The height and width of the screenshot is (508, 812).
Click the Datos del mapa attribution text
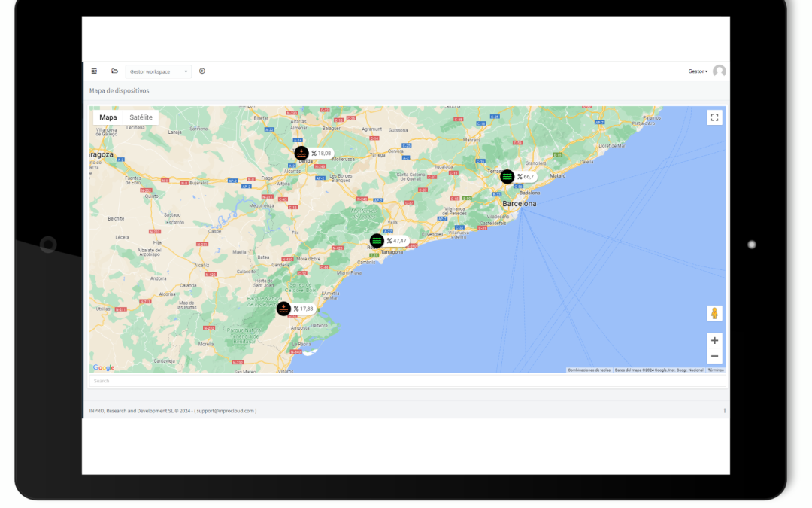point(659,370)
